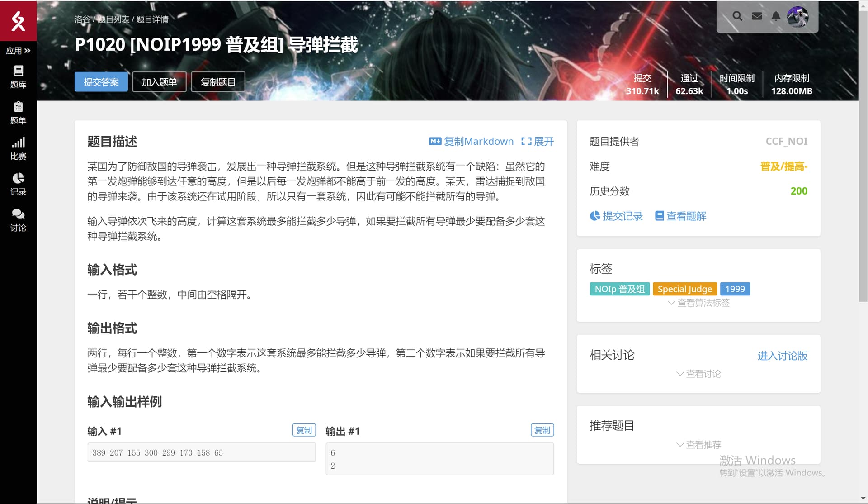Toggle 展开 to expand the problem description

click(x=538, y=141)
